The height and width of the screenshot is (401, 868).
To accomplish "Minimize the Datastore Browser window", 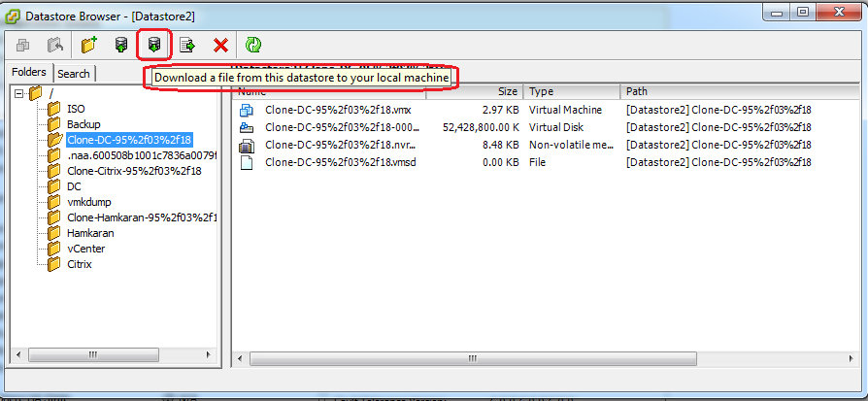I will coord(779,12).
